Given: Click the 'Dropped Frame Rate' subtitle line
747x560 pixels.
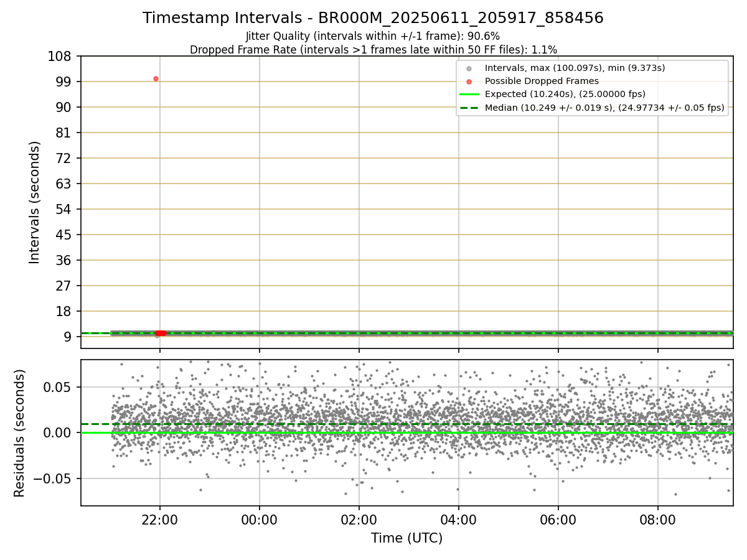Looking at the screenshot, I should click(x=374, y=50).
